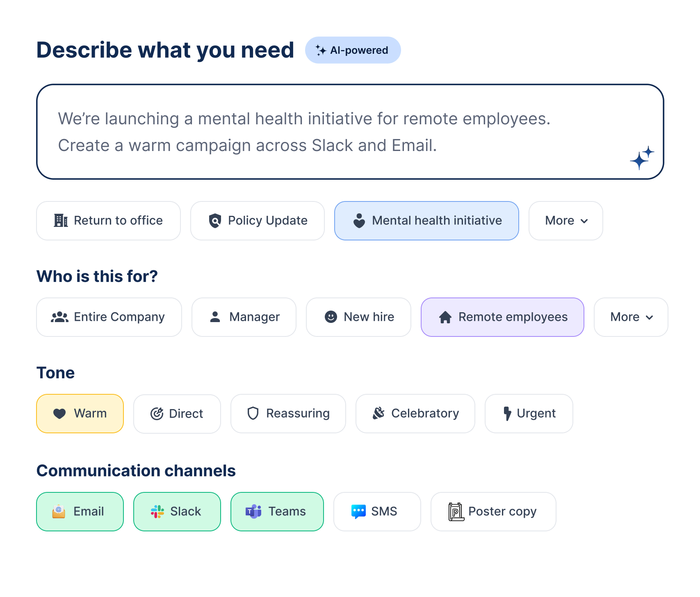Click the party popper icon on Celebratory

click(379, 413)
